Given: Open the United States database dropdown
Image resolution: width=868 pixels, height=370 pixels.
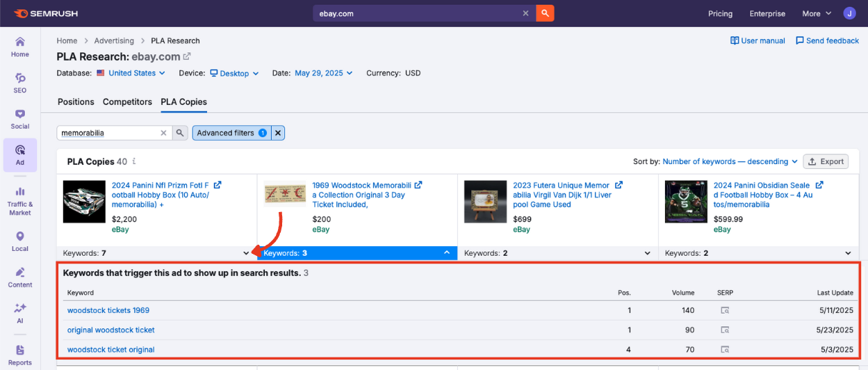Looking at the screenshot, I should point(131,73).
